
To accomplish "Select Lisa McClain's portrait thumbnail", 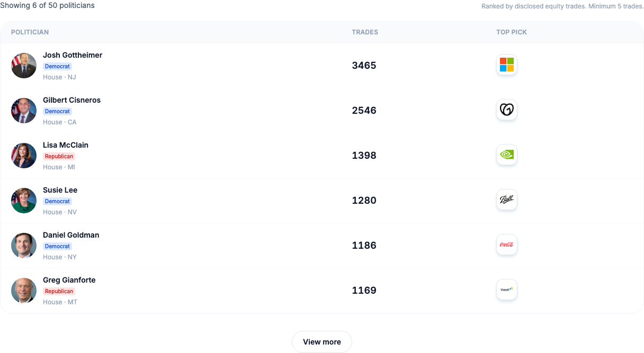I will coord(24,156).
